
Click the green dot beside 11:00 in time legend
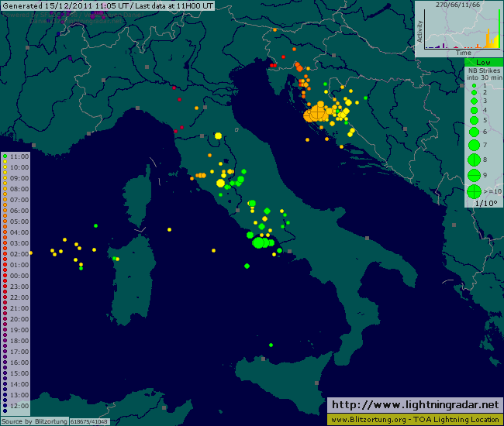pyautogui.click(x=5, y=156)
